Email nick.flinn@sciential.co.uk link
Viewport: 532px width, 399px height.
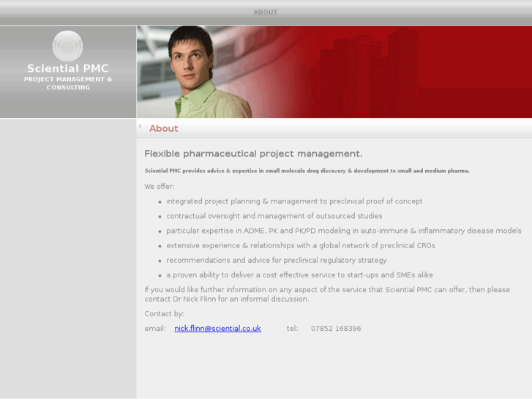217,329
